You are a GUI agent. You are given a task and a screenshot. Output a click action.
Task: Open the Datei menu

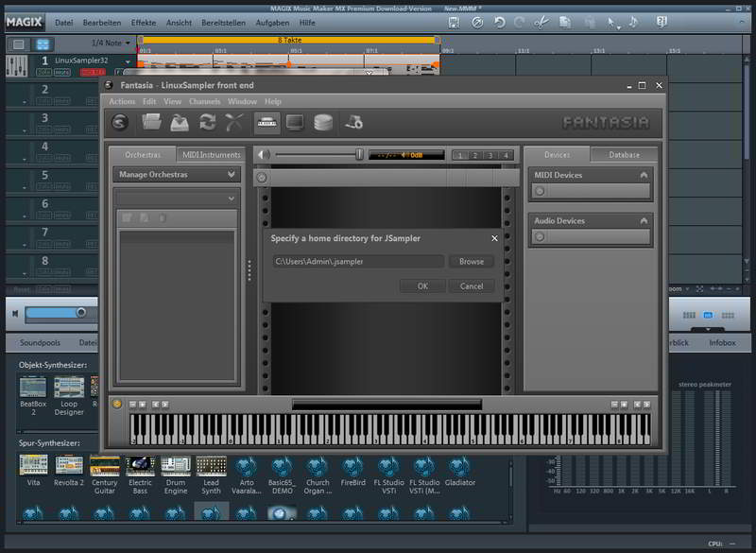(63, 23)
